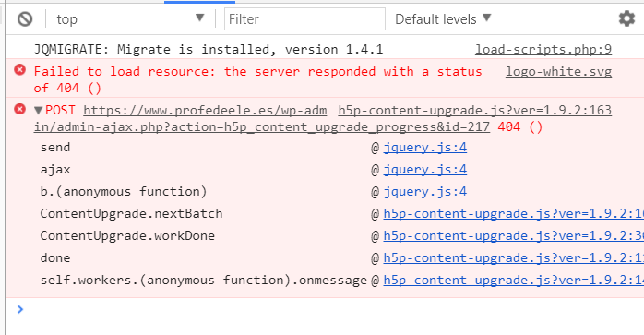Image resolution: width=644 pixels, height=335 pixels.
Task: Open h5p-content-upgrade.js?ver=1.9.2:163 source link
Action: pyautogui.click(x=475, y=110)
